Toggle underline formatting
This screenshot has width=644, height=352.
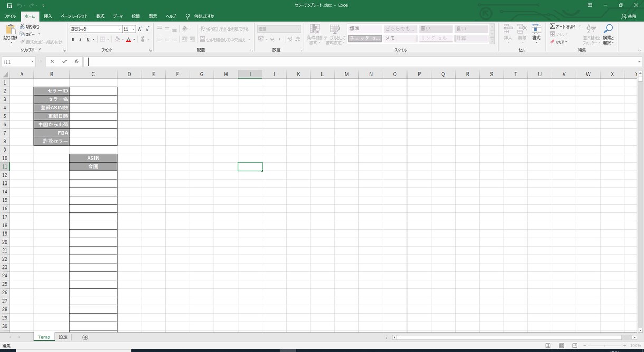click(88, 39)
